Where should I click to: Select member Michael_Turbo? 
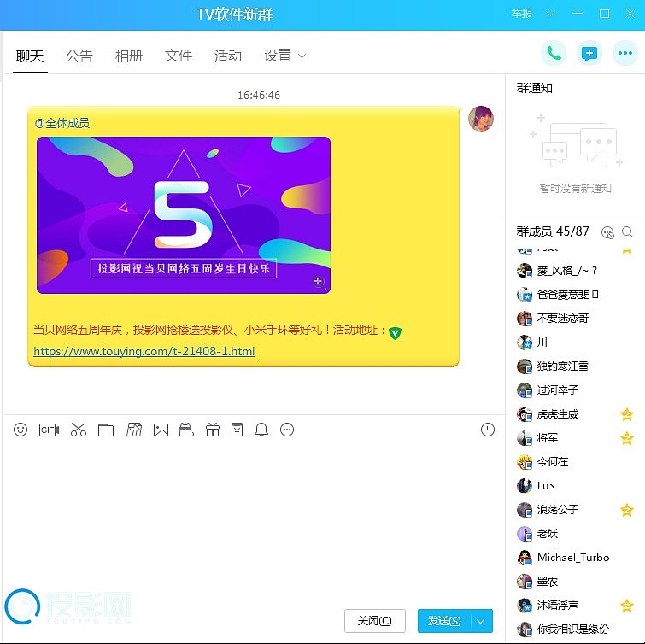tap(574, 557)
